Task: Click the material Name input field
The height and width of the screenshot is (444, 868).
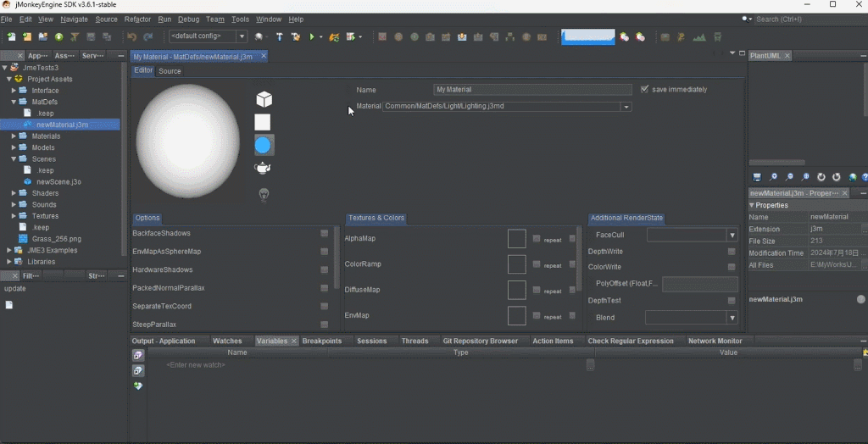Action: (532, 89)
